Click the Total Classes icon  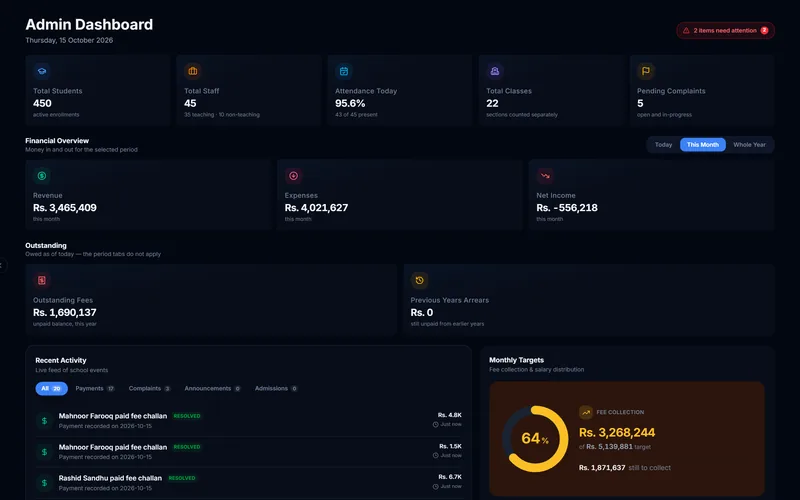(x=495, y=71)
